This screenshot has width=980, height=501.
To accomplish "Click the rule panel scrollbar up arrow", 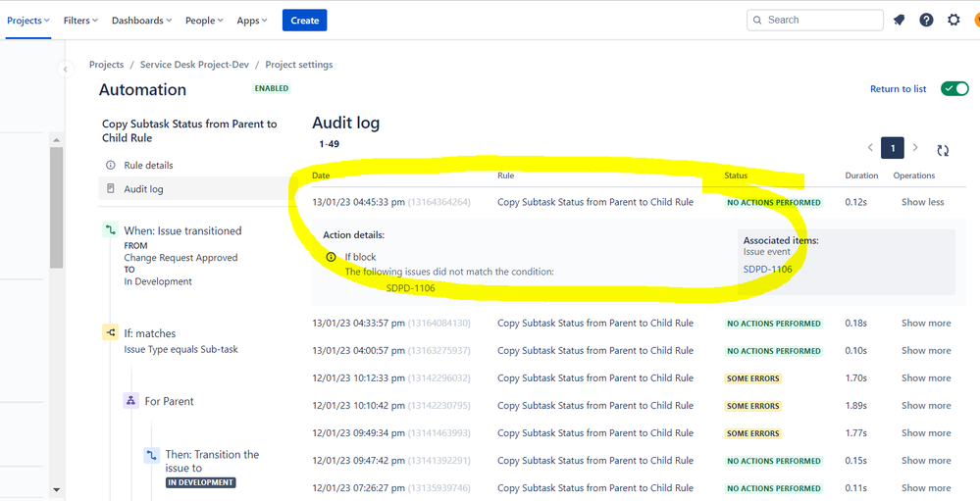I will (x=56, y=140).
